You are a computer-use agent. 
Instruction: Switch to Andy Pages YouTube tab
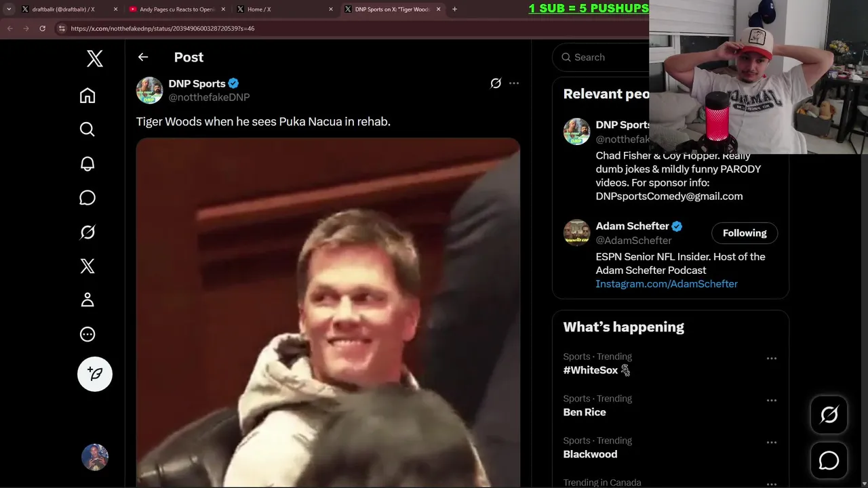[x=178, y=9]
